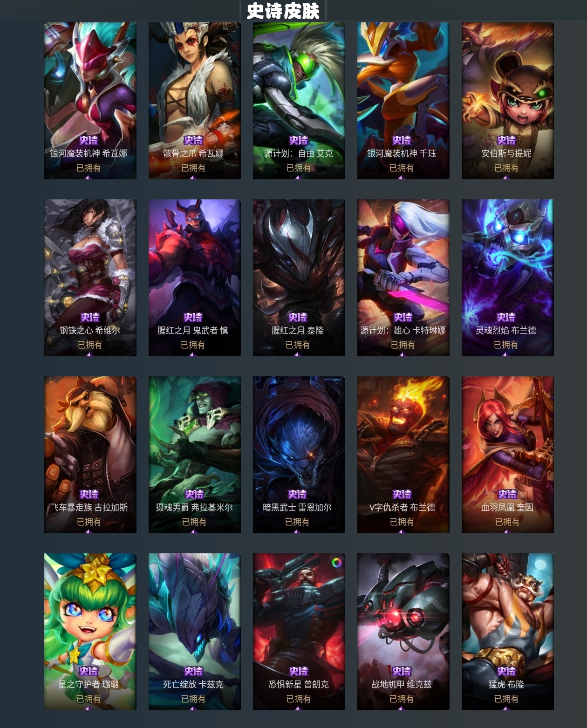The width and height of the screenshot is (587, 728).
Task: Click the 源计划：自由 艾克 skin card
Action: 299,101
